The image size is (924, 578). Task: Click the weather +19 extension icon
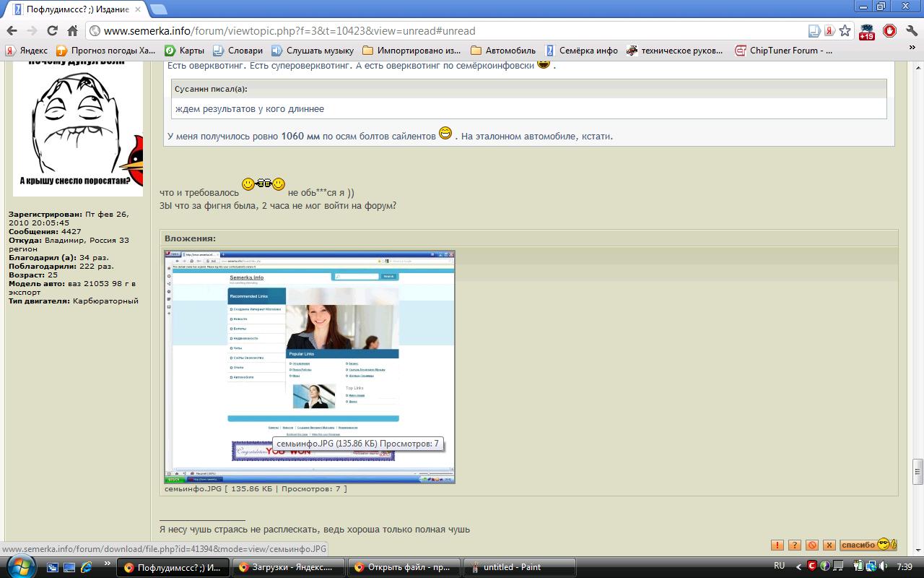click(x=866, y=32)
